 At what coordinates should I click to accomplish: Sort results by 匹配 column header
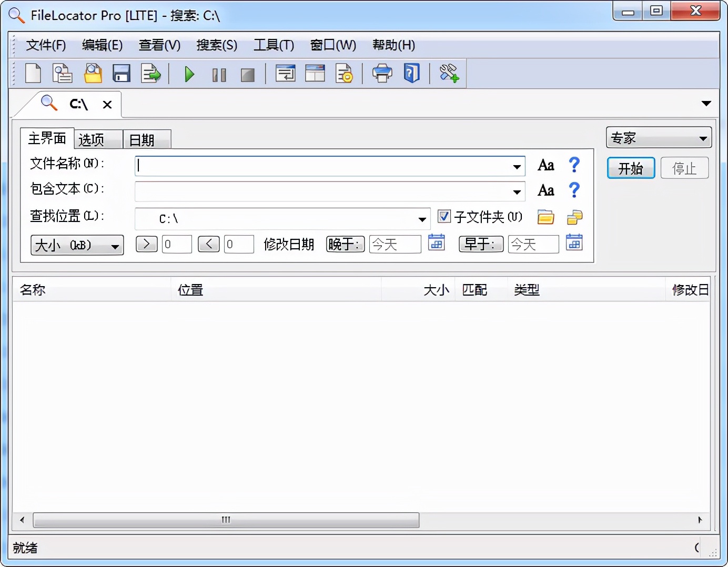tap(481, 290)
